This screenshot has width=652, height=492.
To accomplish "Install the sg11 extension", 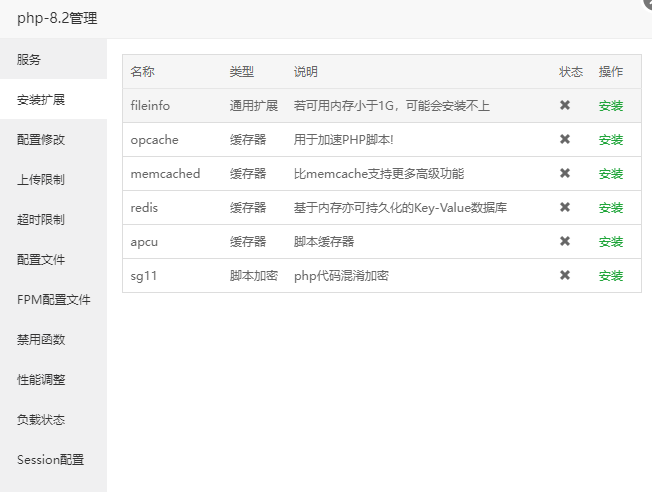I will tap(611, 276).
